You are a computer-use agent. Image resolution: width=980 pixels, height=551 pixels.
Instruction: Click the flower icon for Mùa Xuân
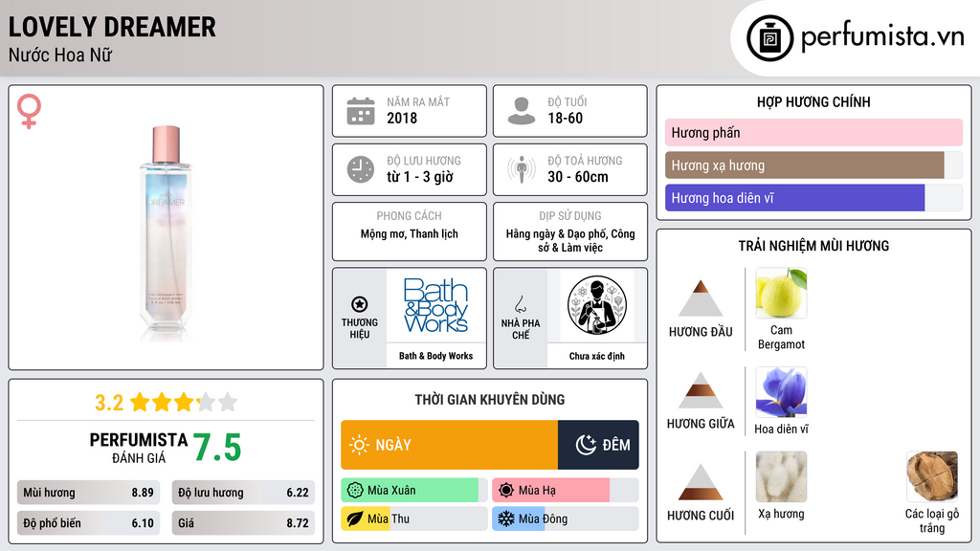pos(355,491)
